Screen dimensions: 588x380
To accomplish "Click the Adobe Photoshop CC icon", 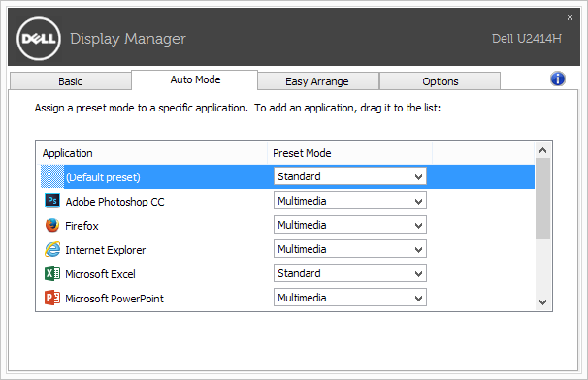I will click(52, 201).
